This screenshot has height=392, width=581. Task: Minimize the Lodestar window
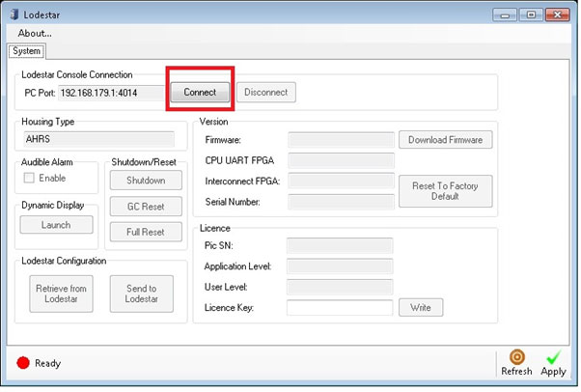(505, 14)
